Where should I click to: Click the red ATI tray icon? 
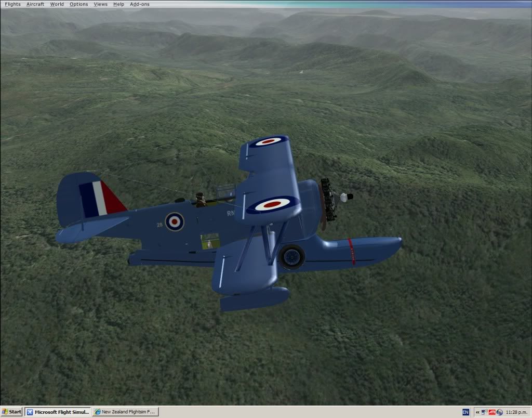coord(492,412)
